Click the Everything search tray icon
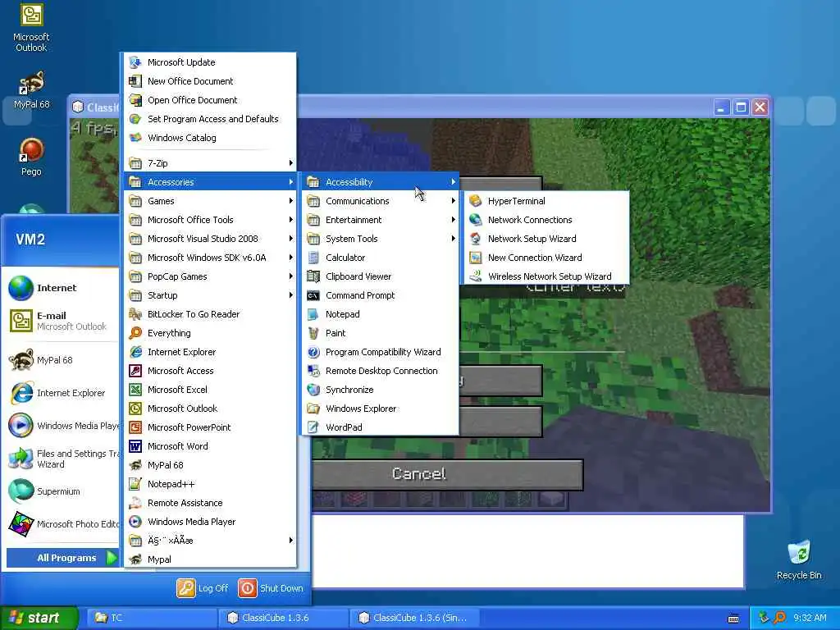Image resolution: width=840 pixels, height=630 pixels. coord(780,618)
